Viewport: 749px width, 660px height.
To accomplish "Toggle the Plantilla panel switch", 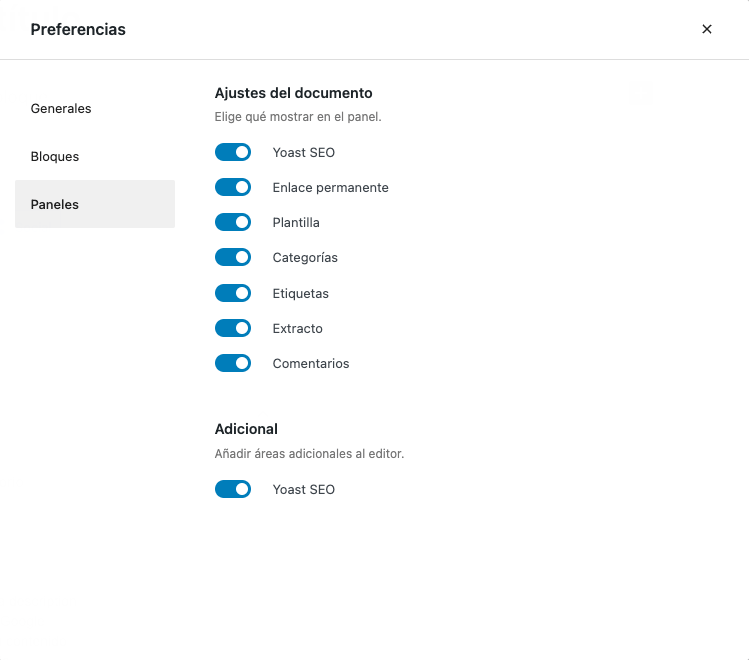I will click(233, 222).
